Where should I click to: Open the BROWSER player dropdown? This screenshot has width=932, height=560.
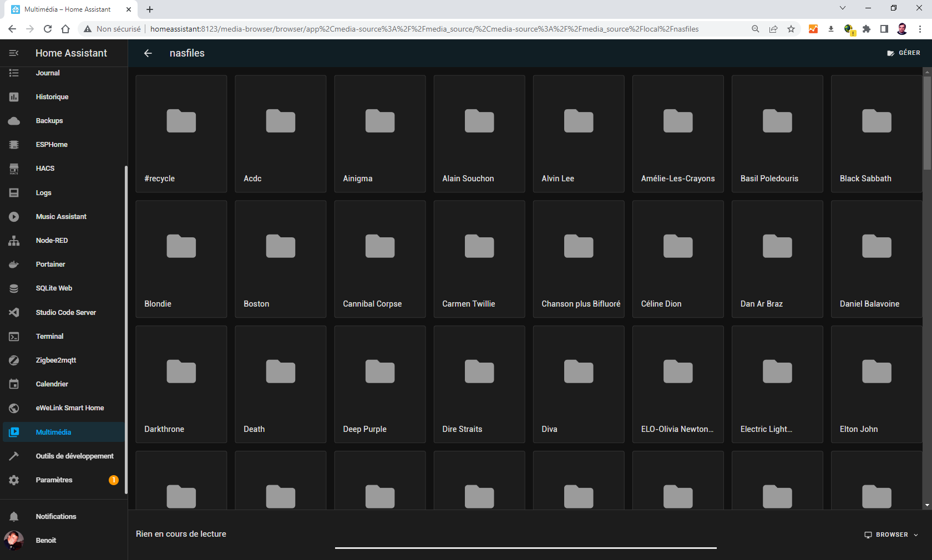(x=892, y=535)
